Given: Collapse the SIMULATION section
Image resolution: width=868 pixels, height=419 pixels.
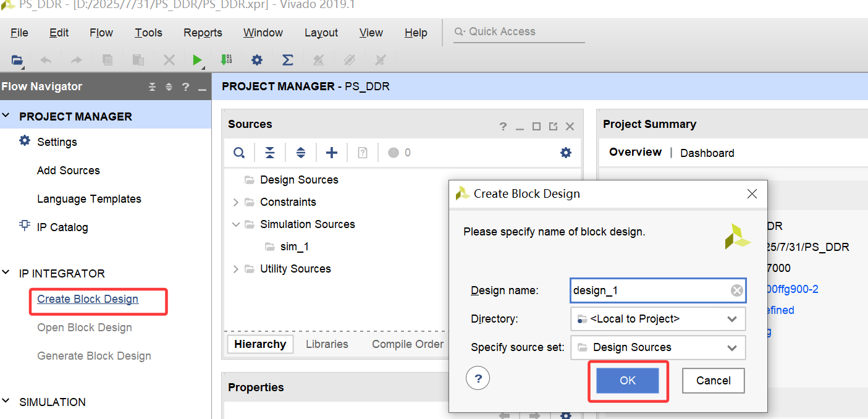Looking at the screenshot, I should [6, 401].
